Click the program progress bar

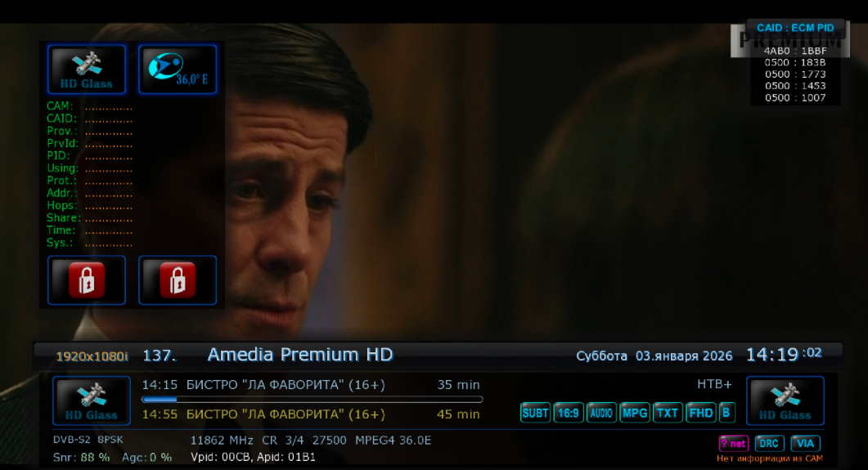tap(313, 399)
